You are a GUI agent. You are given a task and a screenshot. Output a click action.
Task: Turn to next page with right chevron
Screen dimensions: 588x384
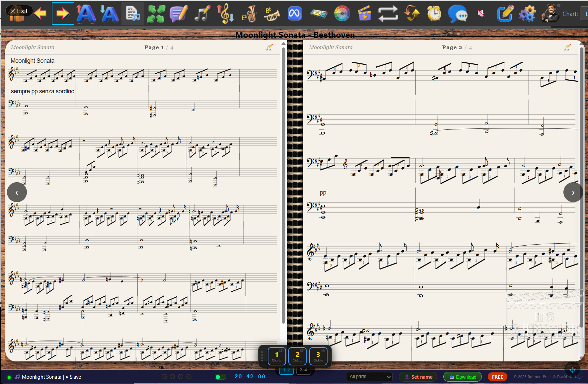(573, 192)
